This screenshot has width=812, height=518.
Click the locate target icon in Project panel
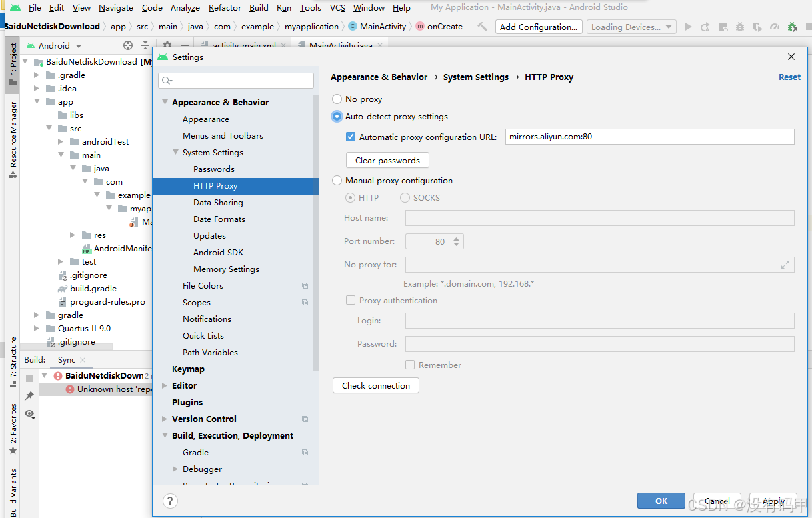click(128, 45)
